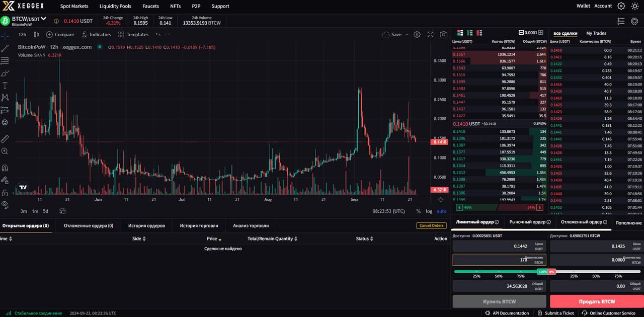Toggle stay in drawing mode
This screenshot has height=317, width=644.
5,180
